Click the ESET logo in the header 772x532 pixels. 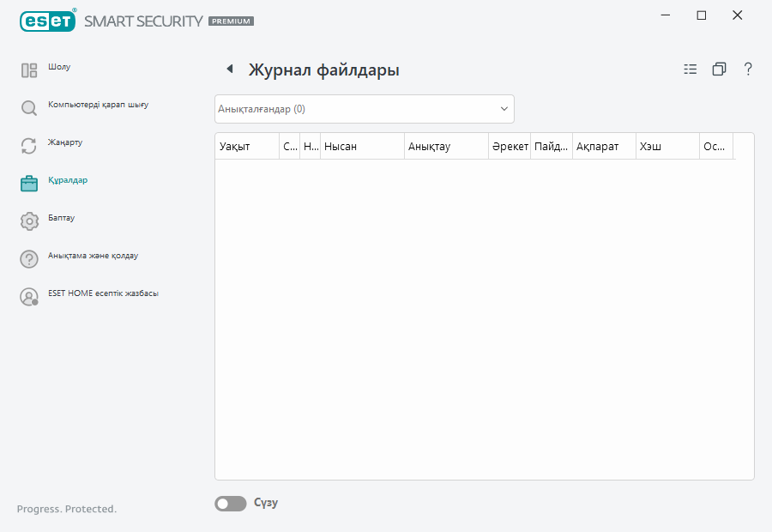(47, 21)
